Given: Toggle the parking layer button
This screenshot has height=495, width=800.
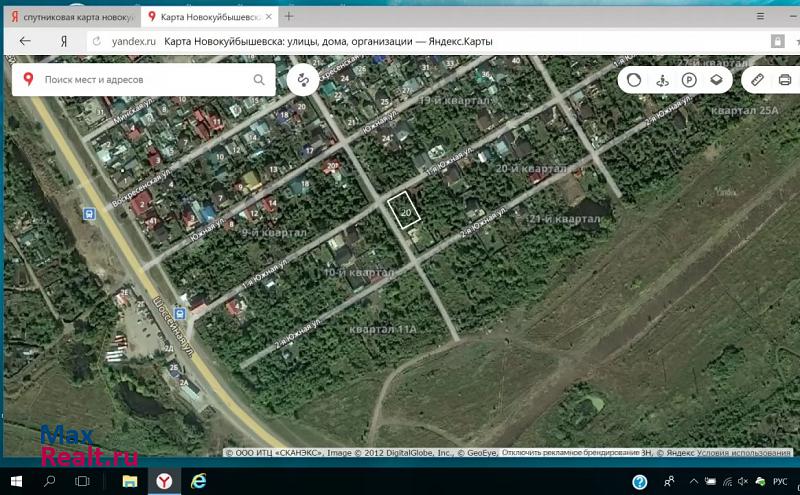Looking at the screenshot, I should click(689, 80).
